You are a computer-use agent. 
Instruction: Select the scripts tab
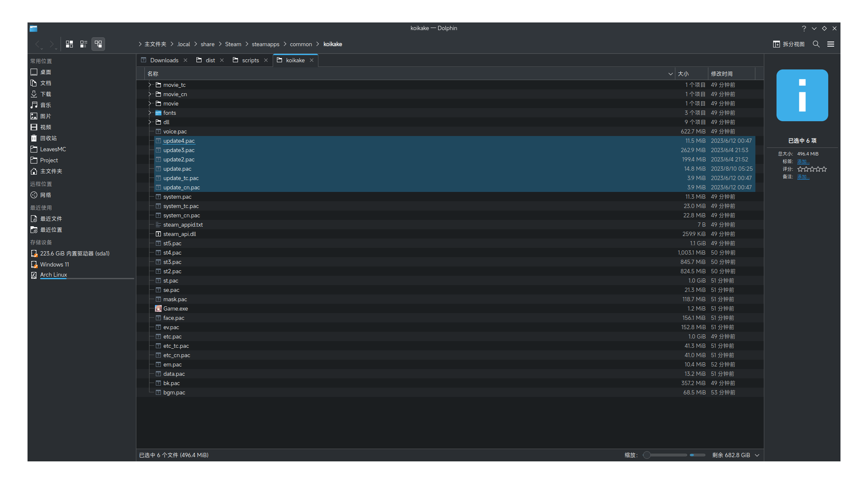pyautogui.click(x=251, y=60)
